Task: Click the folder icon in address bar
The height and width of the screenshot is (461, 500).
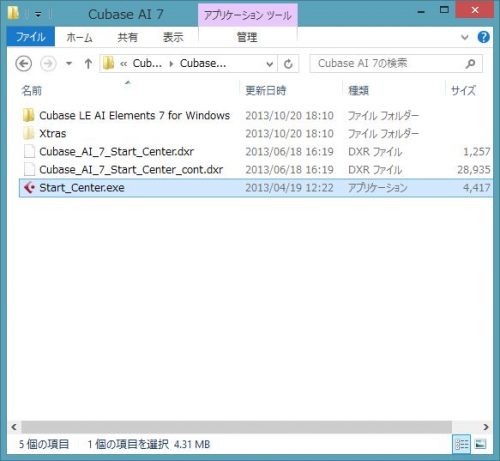Action: [x=108, y=63]
